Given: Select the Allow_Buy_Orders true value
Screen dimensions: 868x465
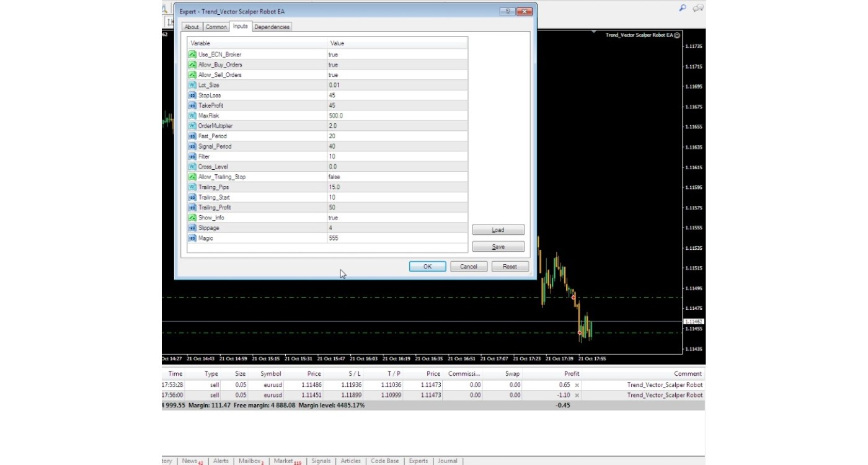Looking at the screenshot, I should coord(334,64).
